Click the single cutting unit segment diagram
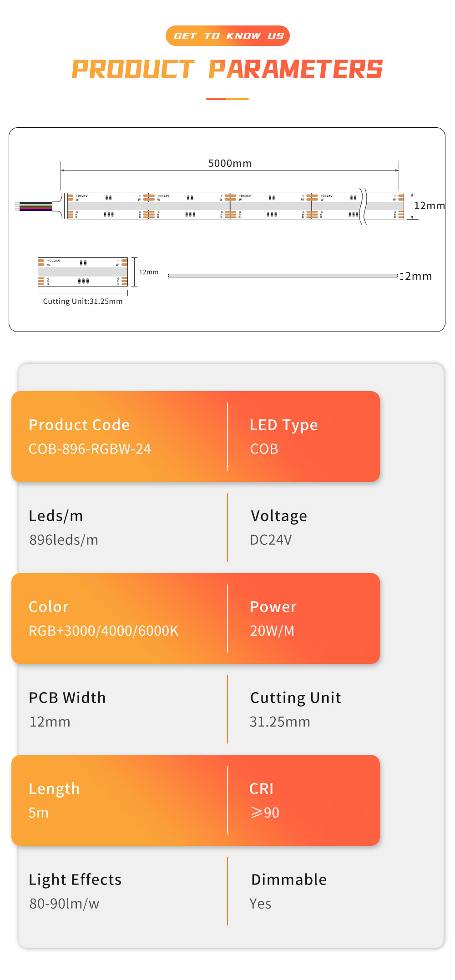Image resolution: width=455 pixels, height=980 pixels. click(83, 272)
